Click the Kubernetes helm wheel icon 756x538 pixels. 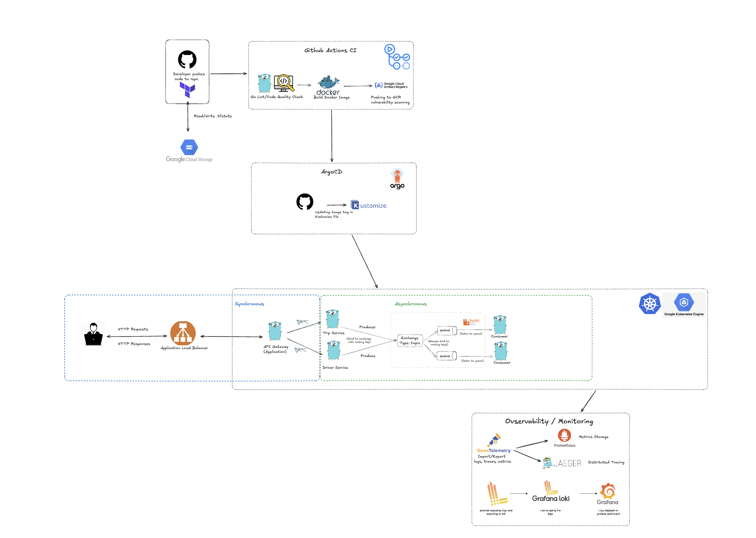click(650, 304)
